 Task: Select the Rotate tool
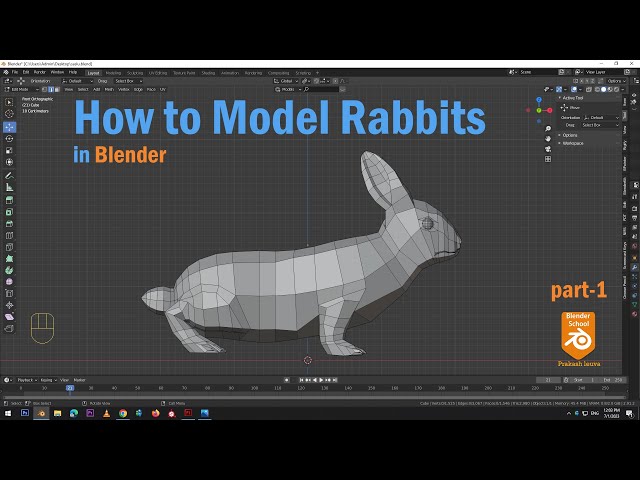tap(9, 139)
